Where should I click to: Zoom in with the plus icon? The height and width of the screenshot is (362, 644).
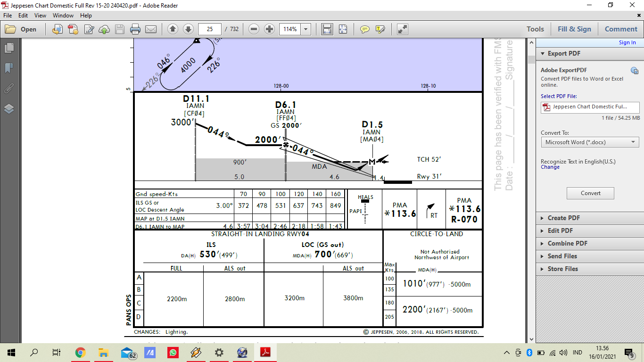(270, 29)
